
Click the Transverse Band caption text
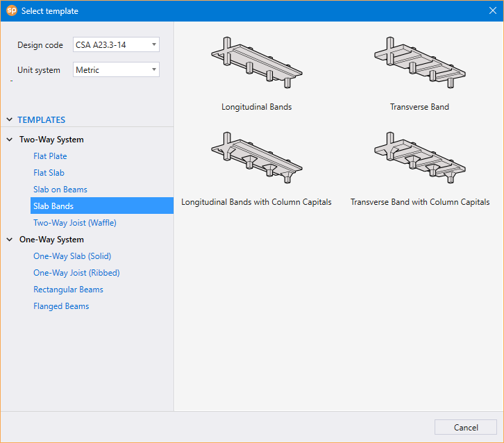point(419,107)
